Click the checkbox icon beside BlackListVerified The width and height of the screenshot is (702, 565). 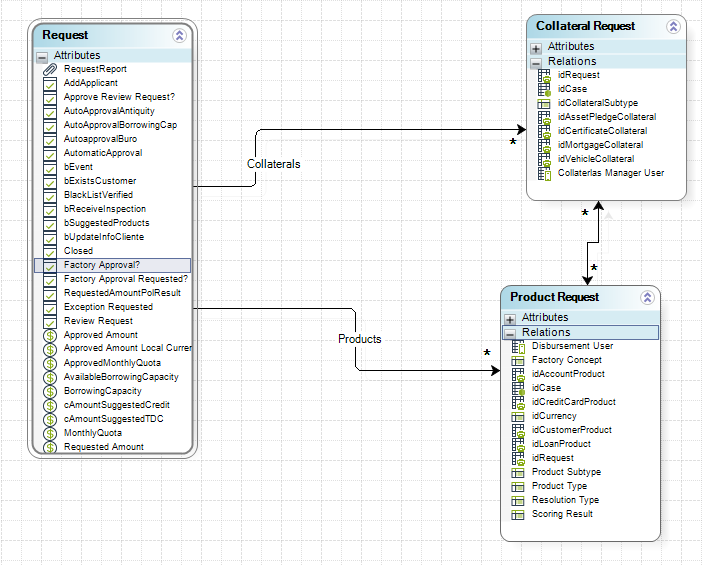[x=50, y=195]
